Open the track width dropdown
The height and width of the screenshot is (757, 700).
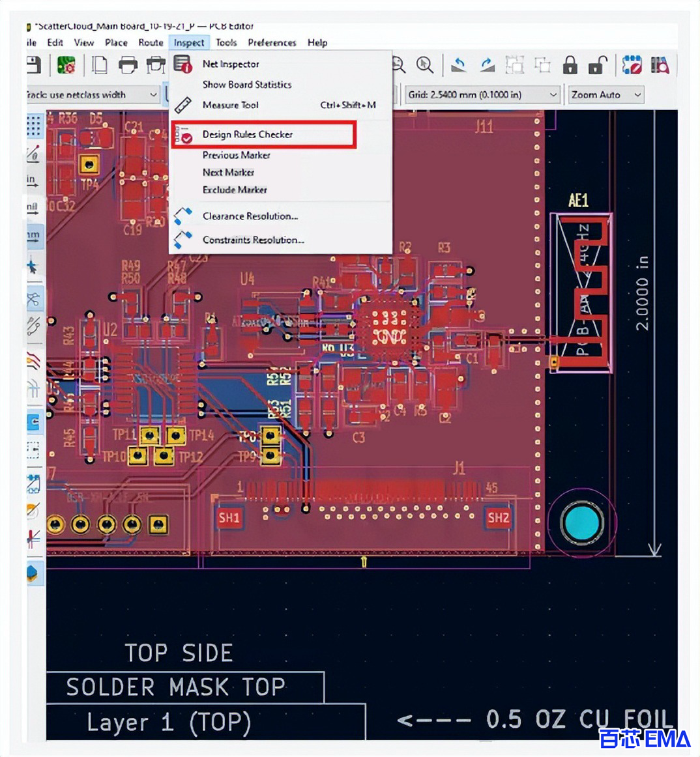point(93,94)
